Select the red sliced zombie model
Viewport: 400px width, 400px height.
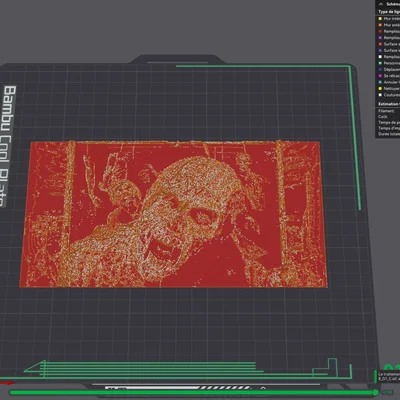click(x=173, y=214)
